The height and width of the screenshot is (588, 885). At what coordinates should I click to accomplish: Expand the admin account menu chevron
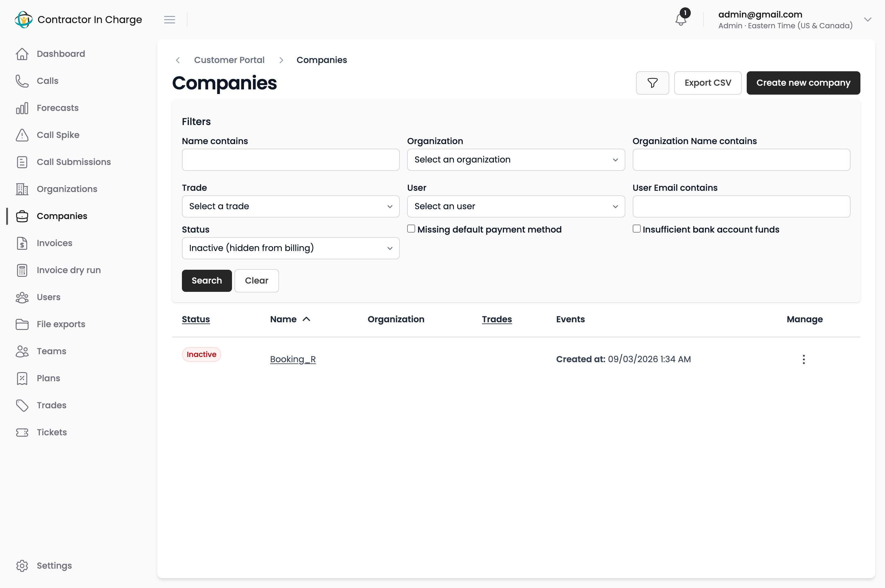(867, 19)
